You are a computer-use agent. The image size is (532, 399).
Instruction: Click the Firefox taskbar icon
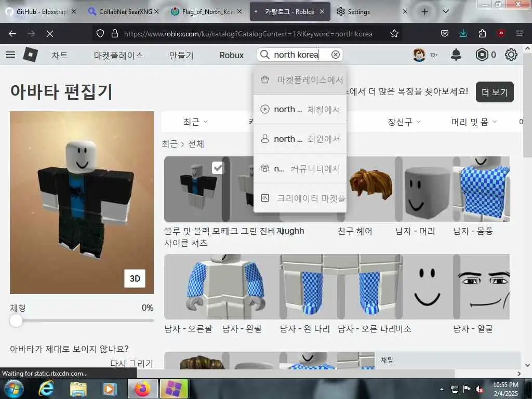click(142, 389)
